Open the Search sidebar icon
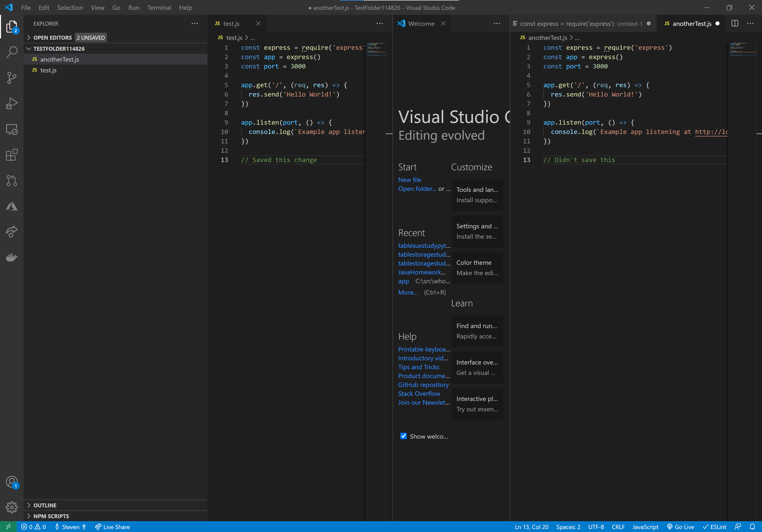 12,52
